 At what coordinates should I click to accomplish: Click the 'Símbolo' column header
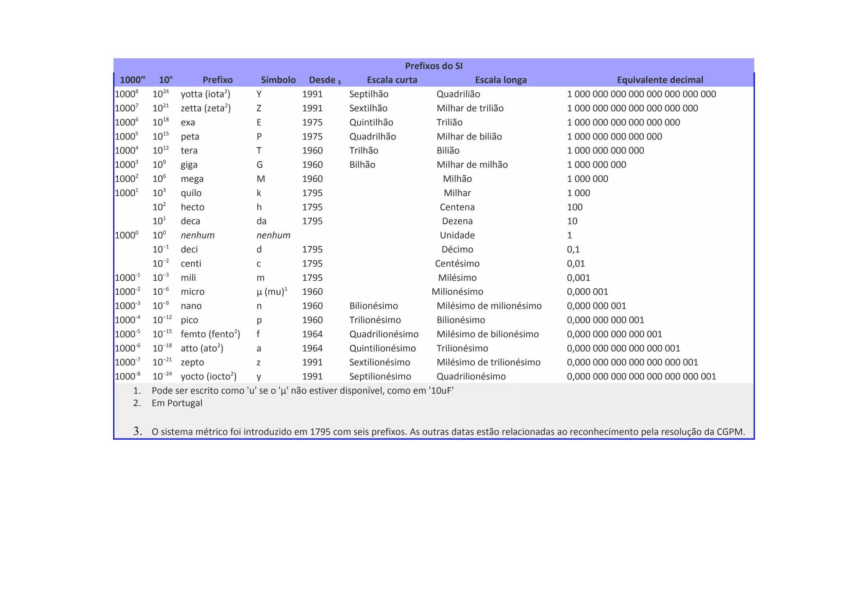pyautogui.click(x=278, y=80)
